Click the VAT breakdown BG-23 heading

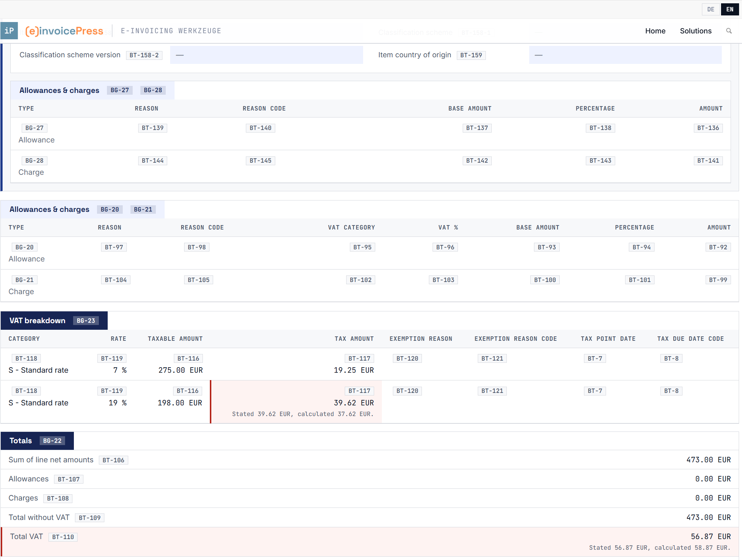pyautogui.click(x=54, y=321)
